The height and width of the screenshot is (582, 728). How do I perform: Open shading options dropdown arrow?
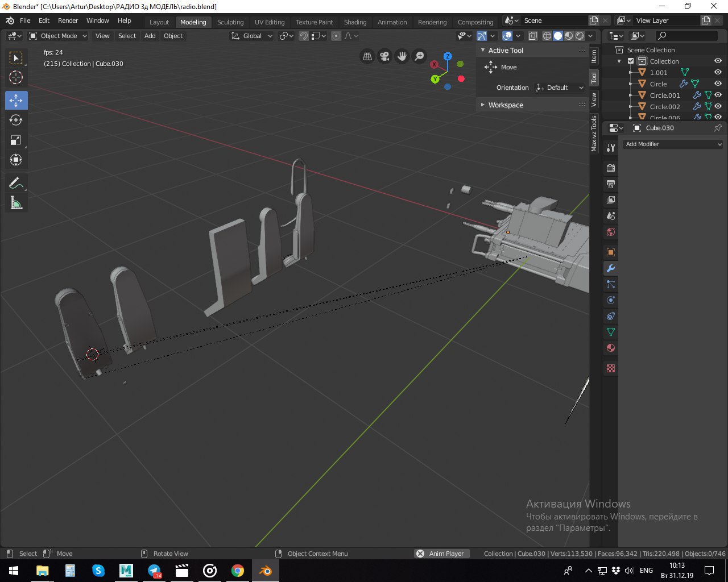[x=591, y=36]
